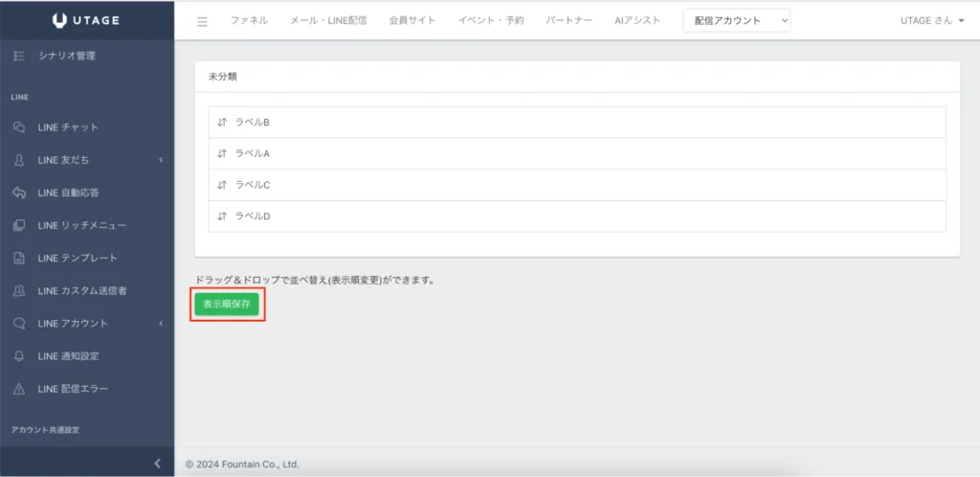This screenshot has width=980, height=477.
Task: Click sort handle icon for ラベルA
Action: tap(221, 154)
